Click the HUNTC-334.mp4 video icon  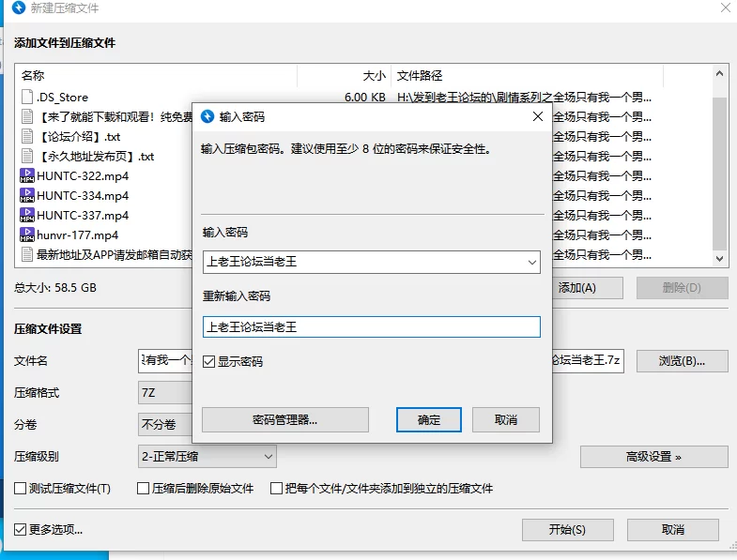27,195
